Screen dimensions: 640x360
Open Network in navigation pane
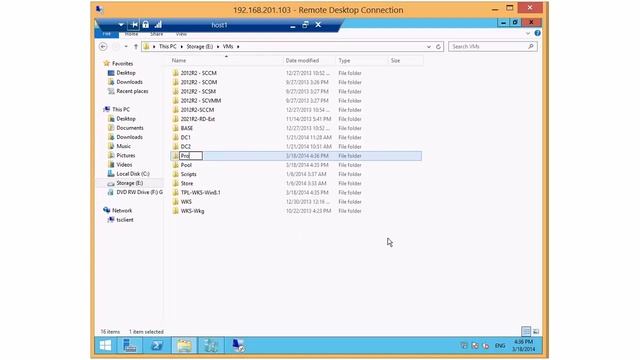[x=122, y=211]
